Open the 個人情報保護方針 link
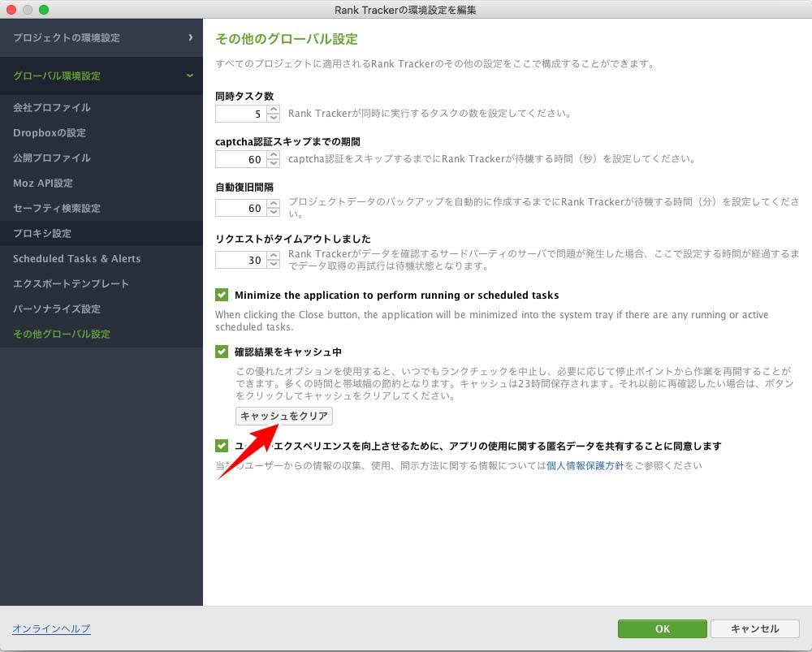The image size is (812, 652). (x=585, y=465)
